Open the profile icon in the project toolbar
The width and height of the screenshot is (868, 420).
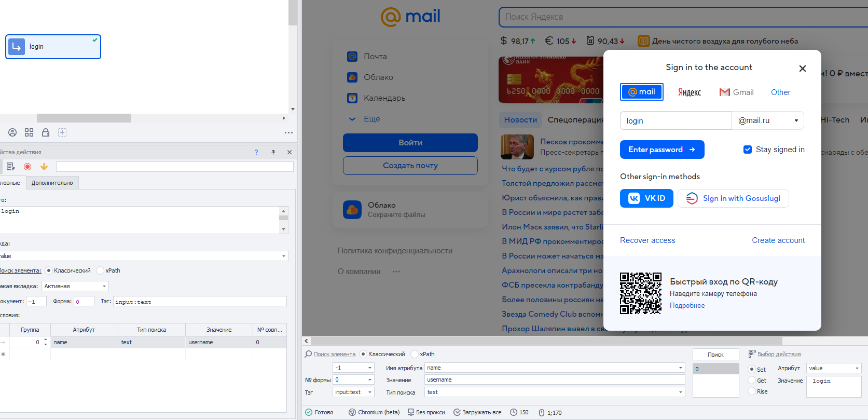pos(12,132)
